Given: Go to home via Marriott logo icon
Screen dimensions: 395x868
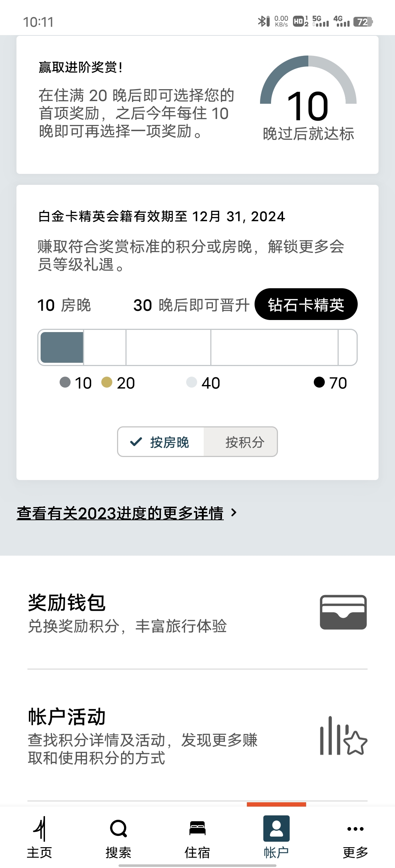Looking at the screenshot, I should coord(39,829).
